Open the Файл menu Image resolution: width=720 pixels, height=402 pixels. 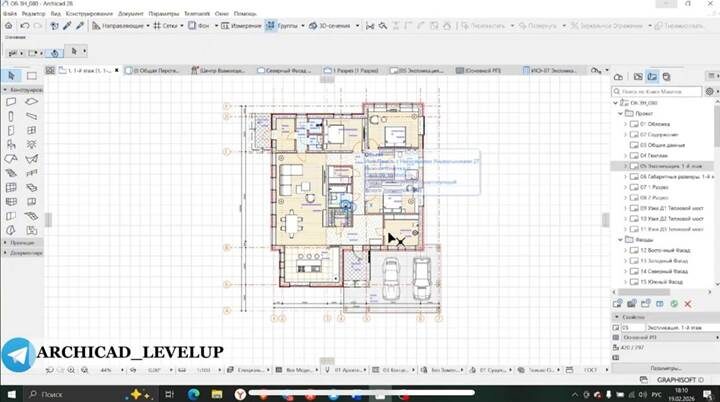click(x=10, y=14)
